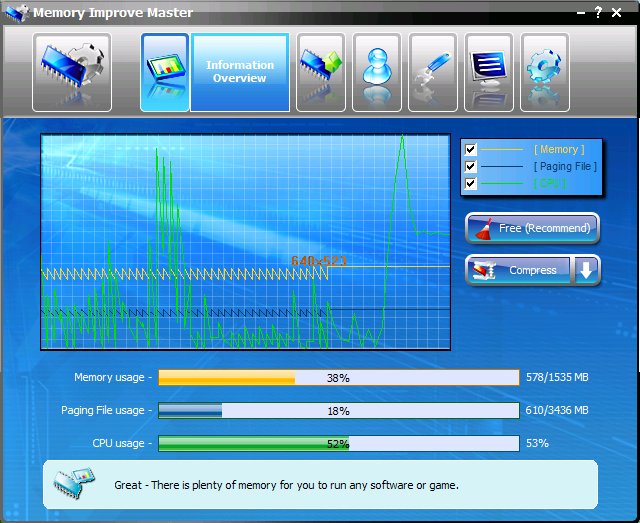The width and height of the screenshot is (640, 523).
Task: Click the 'Memory usage -' label
Action: point(113,377)
